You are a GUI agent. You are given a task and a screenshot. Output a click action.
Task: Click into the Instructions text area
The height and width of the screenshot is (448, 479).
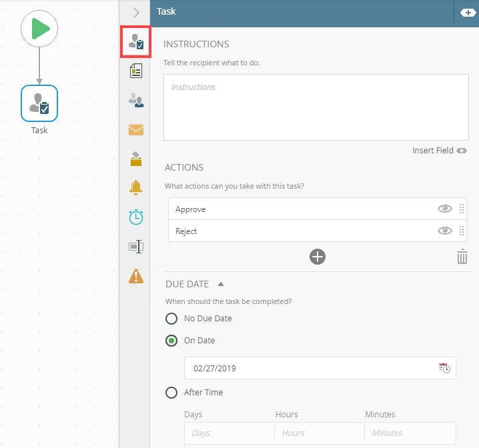point(316,107)
